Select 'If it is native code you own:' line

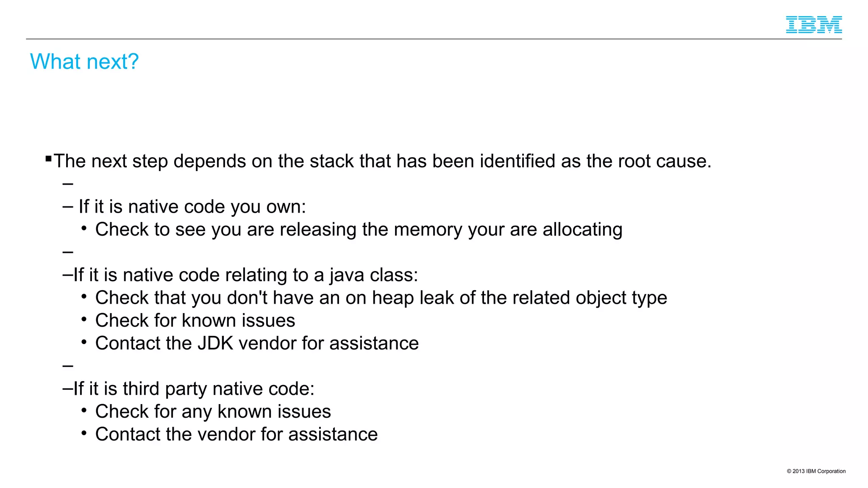tap(192, 207)
